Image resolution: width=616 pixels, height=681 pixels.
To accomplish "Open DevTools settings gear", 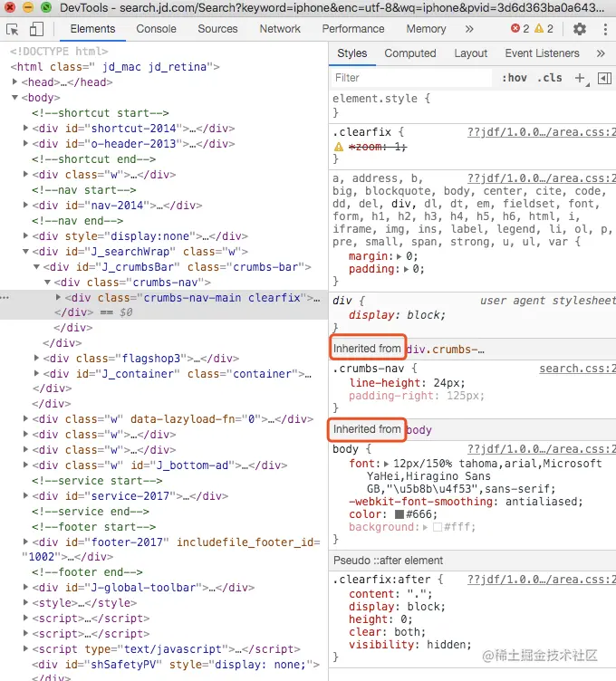I will point(580,29).
